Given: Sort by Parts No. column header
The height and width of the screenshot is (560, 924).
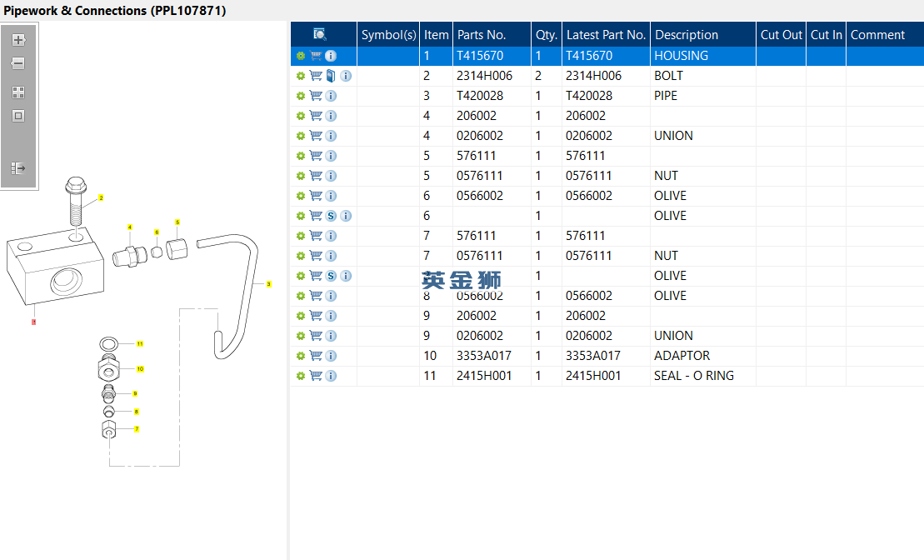Looking at the screenshot, I should tap(492, 35).
